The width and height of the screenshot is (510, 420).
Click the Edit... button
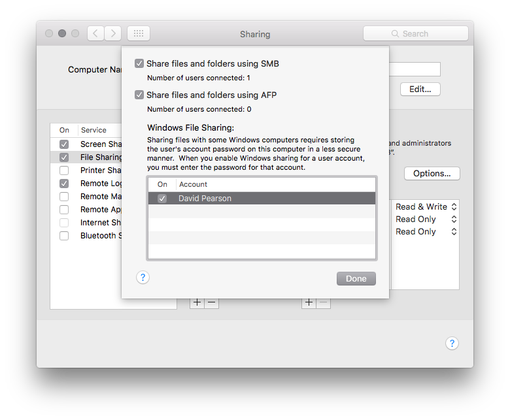click(x=420, y=89)
